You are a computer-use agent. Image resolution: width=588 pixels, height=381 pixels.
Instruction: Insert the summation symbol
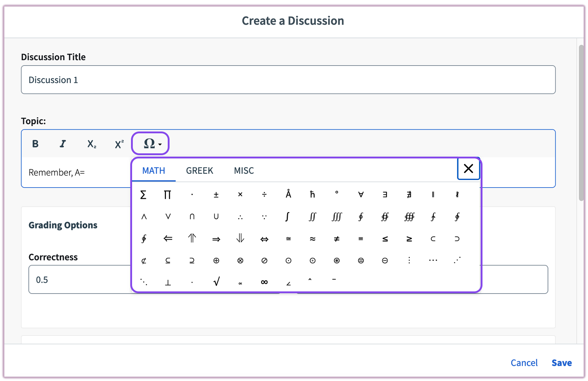tap(143, 195)
